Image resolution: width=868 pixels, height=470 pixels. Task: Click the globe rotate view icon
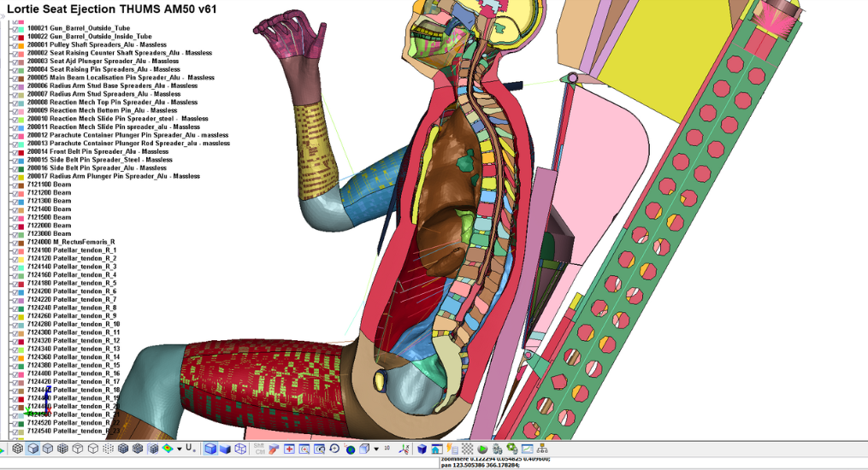(349, 449)
